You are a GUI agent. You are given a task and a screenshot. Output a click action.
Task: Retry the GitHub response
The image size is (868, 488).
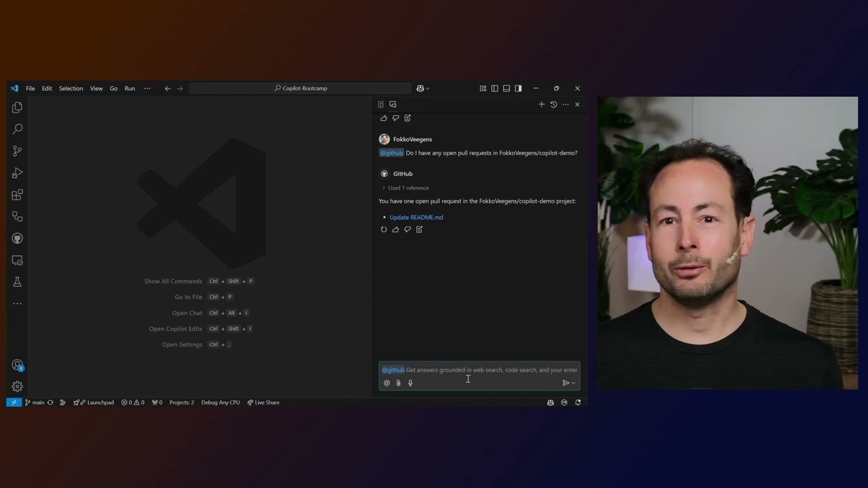tap(384, 230)
